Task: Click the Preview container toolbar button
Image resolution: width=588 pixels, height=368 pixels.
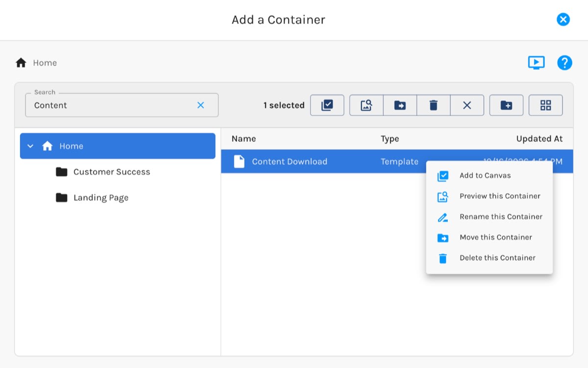Action: 367,105
